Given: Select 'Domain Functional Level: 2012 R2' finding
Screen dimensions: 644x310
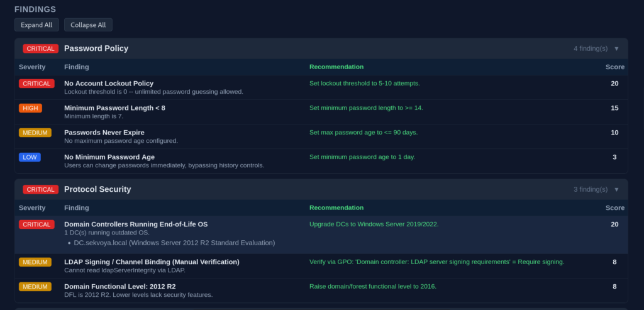Looking at the screenshot, I should (x=120, y=287).
